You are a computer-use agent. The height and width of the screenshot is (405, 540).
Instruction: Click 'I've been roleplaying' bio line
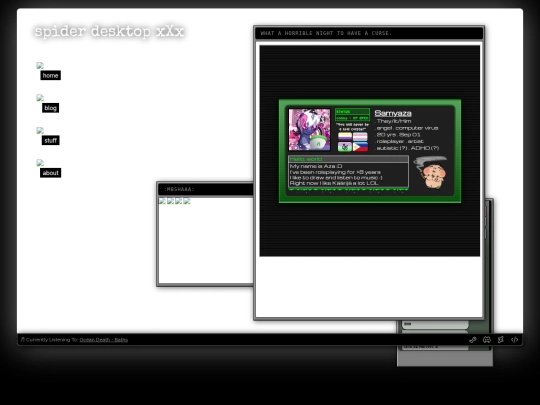point(335,172)
